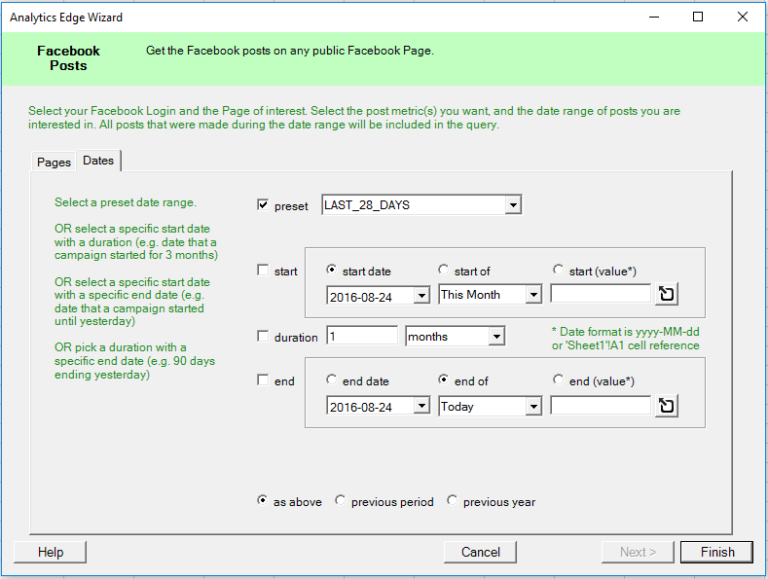Uncheck the preset checkbox

click(x=263, y=206)
